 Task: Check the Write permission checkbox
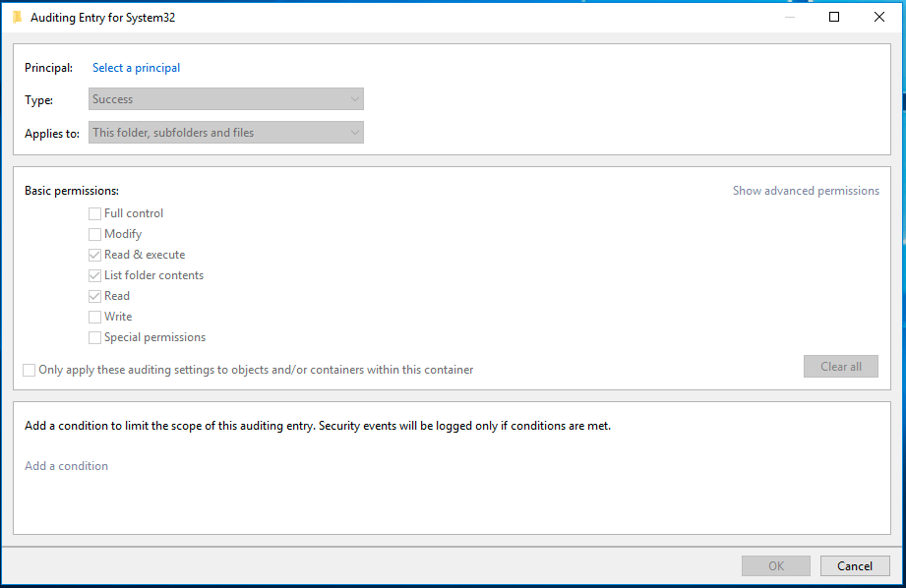click(94, 317)
